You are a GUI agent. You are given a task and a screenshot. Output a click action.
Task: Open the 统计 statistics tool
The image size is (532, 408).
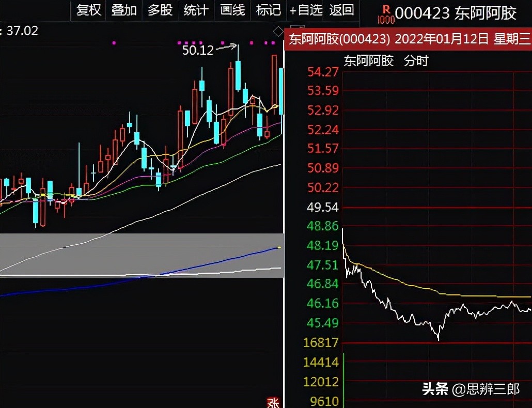click(x=196, y=10)
